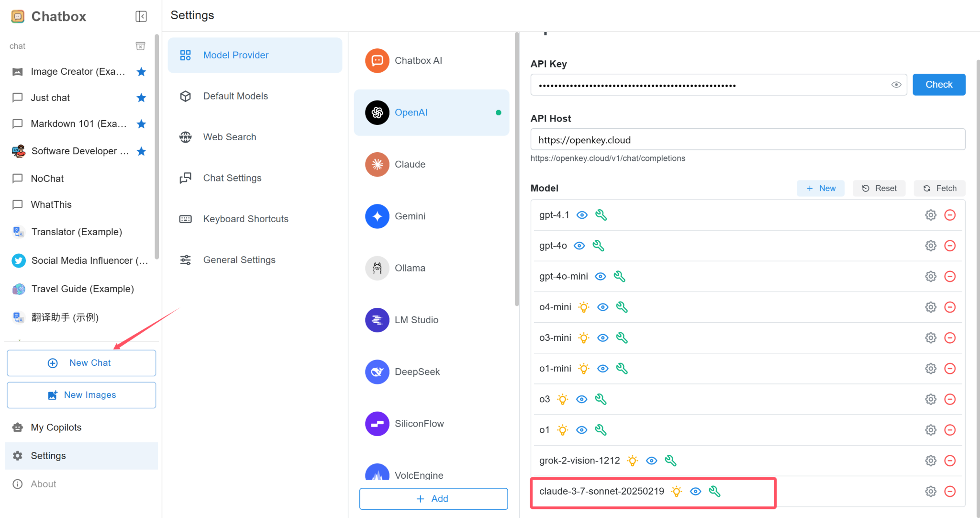
Task: Open the WhatThis conversation
Action: point(80,204)
